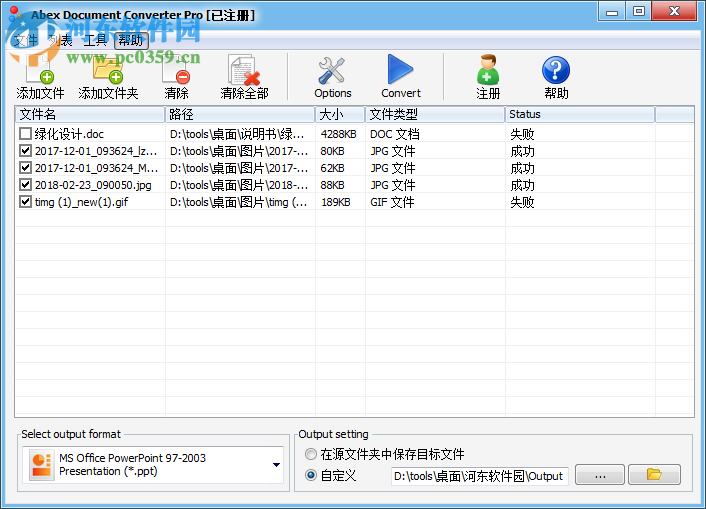Uncheck the timg (1)_new(1).gif checkbox
Image resolution: width=706 pixels, height=509 pixels.
click(x=25, y=202)
